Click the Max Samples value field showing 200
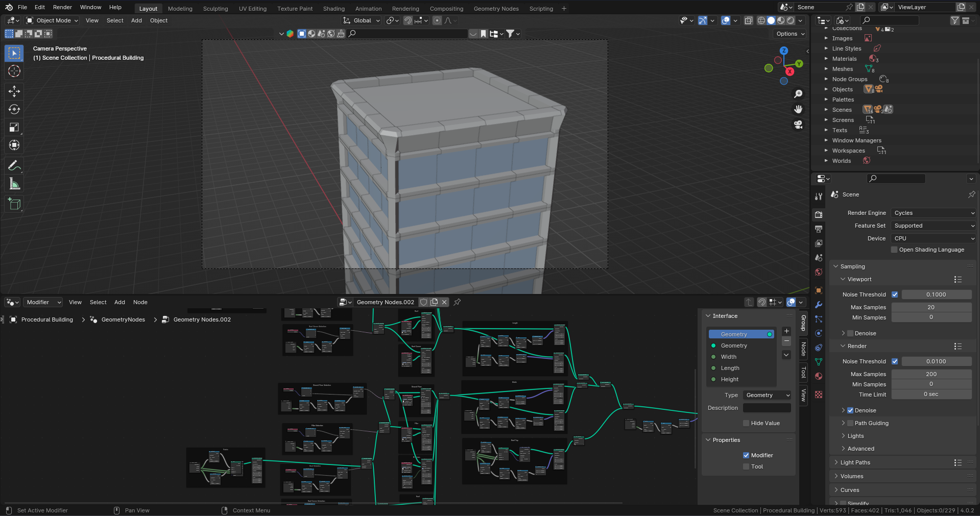Screen dimensions: 980x516 (x=931, y=374)
